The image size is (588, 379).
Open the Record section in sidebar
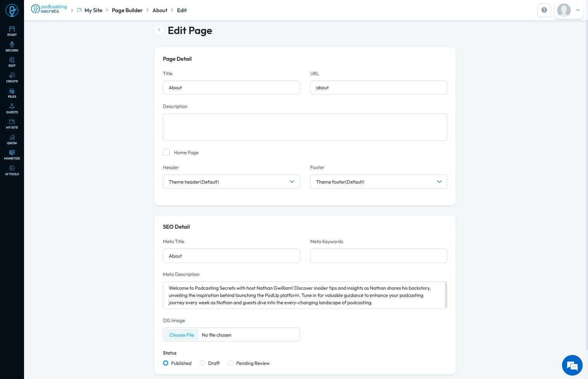coord(12,47)
